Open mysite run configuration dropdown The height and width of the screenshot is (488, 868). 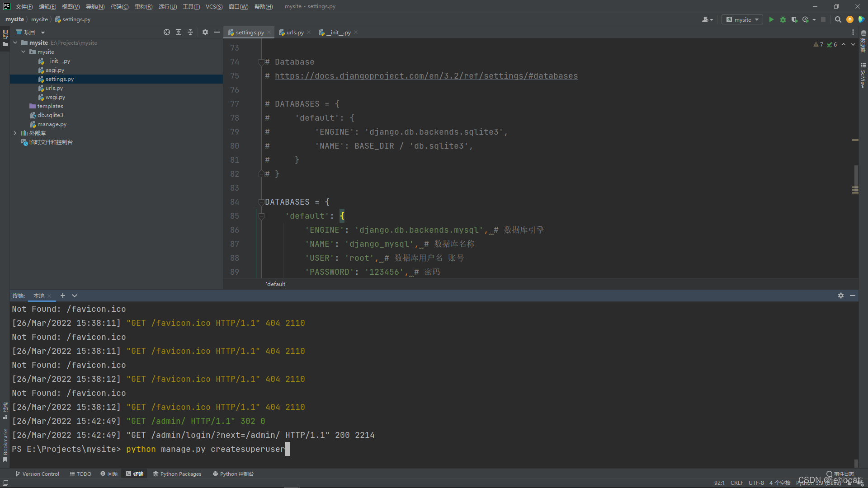coord(742,19)
